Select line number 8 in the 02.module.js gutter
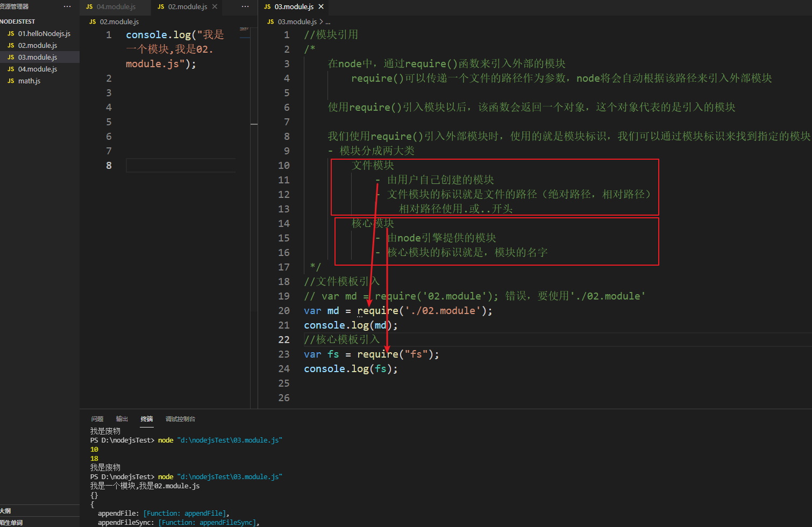812x527 pixels. [x=109, y=166]
